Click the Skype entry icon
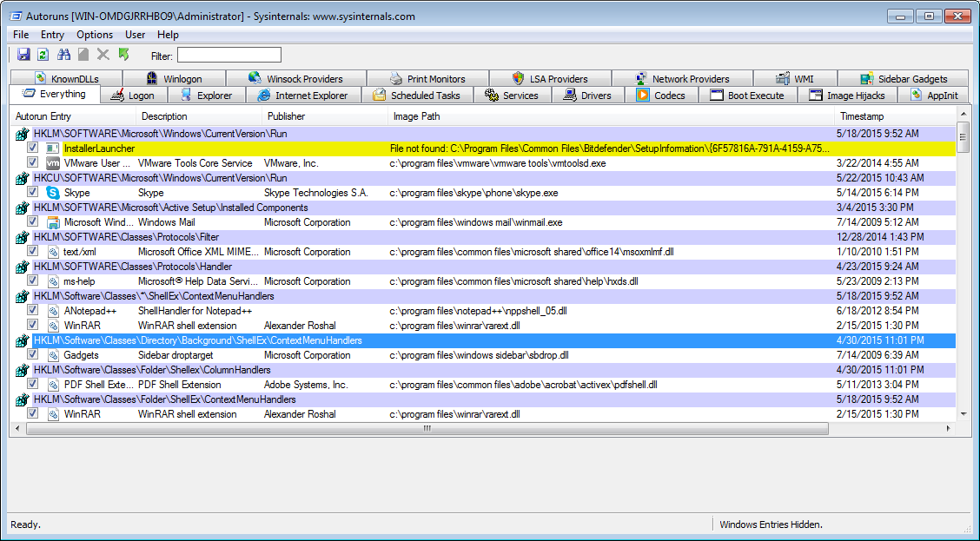Screen dimensions: 980x541 coord(53,193)
